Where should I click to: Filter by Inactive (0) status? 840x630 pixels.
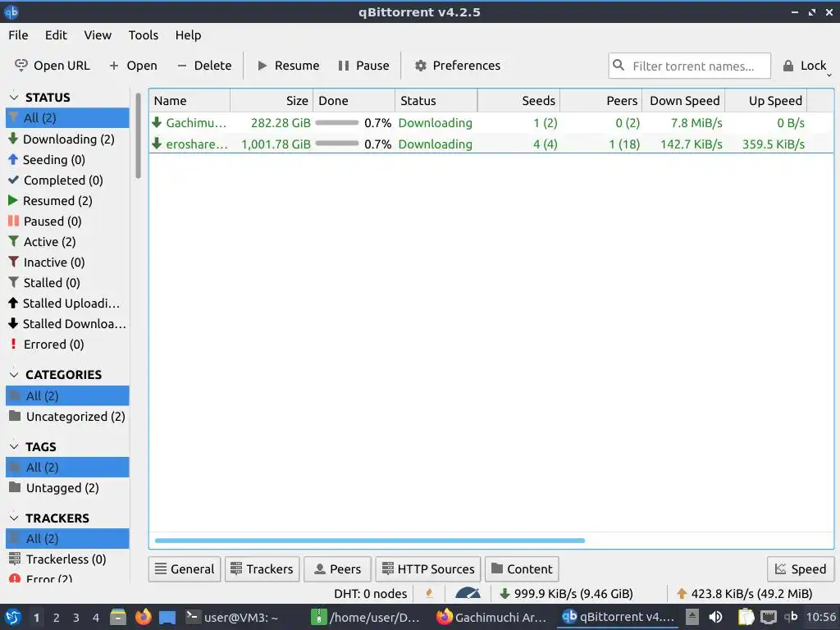pos(67,262)
